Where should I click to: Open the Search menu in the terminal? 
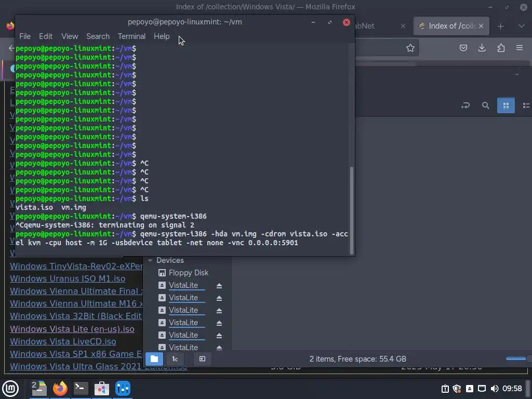point(98,36)
